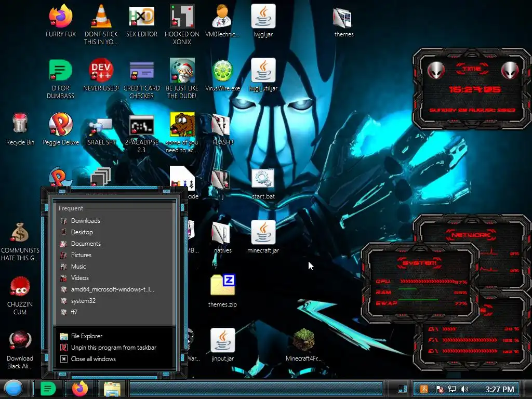Click the SYSTEM monitor gadget
The image size is (532, 399).
tap(419, 283)
